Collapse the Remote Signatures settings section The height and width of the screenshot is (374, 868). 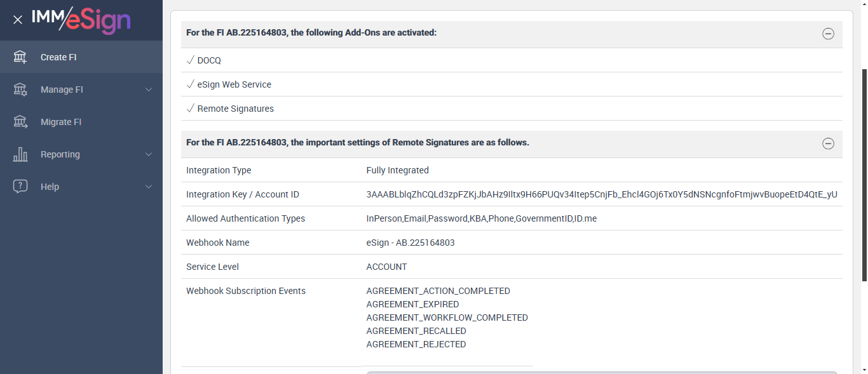pyautogui.click(x=828, y=144)
